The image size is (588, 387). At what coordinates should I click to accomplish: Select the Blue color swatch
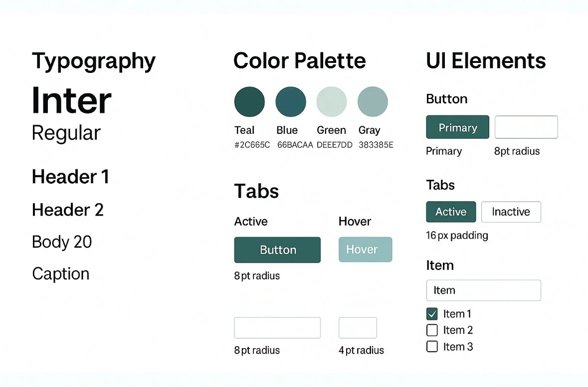tap(291, 102)
